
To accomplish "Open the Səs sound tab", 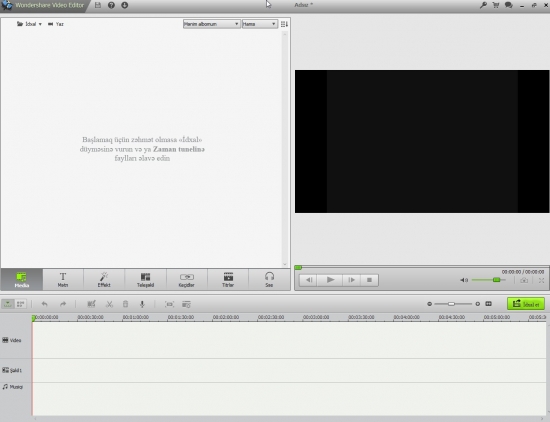I will (269, 280).
